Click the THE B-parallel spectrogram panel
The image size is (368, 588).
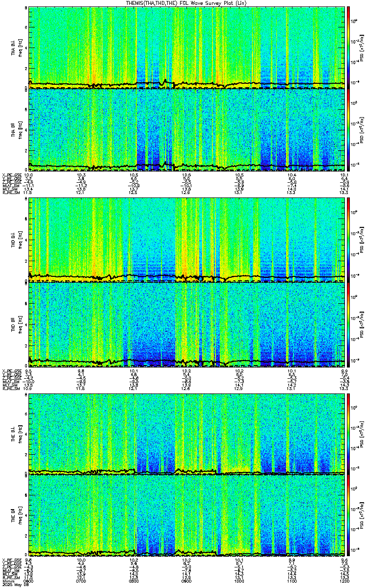coord(186,515)
